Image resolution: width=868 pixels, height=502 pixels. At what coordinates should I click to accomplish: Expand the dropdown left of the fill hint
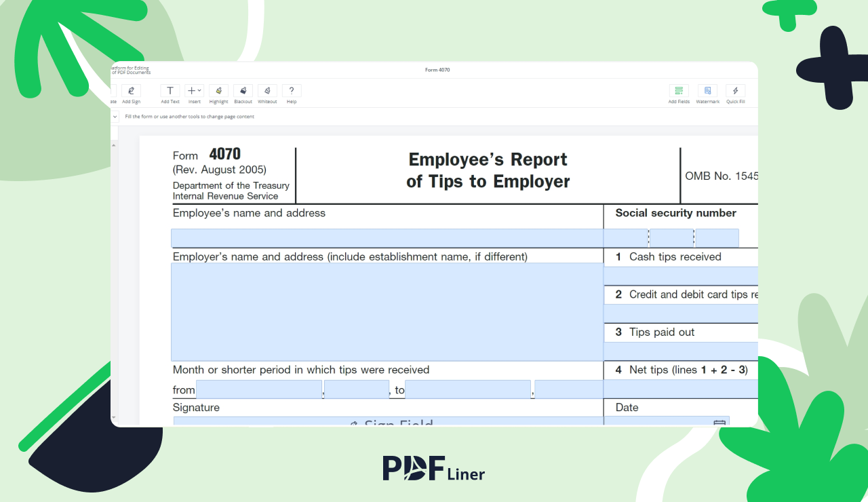click(x=115, y=117)
